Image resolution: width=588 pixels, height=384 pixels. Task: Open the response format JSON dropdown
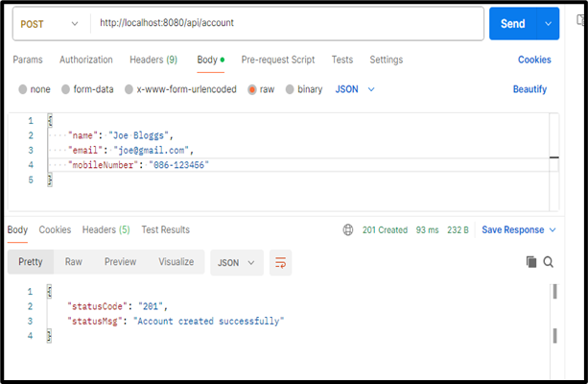(x=236, y=262)
